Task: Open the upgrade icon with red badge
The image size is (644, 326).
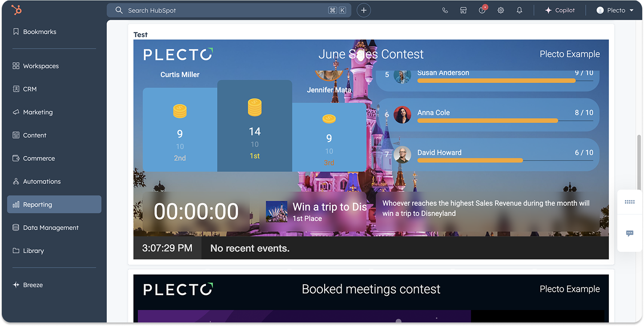Action: (483, 10)
